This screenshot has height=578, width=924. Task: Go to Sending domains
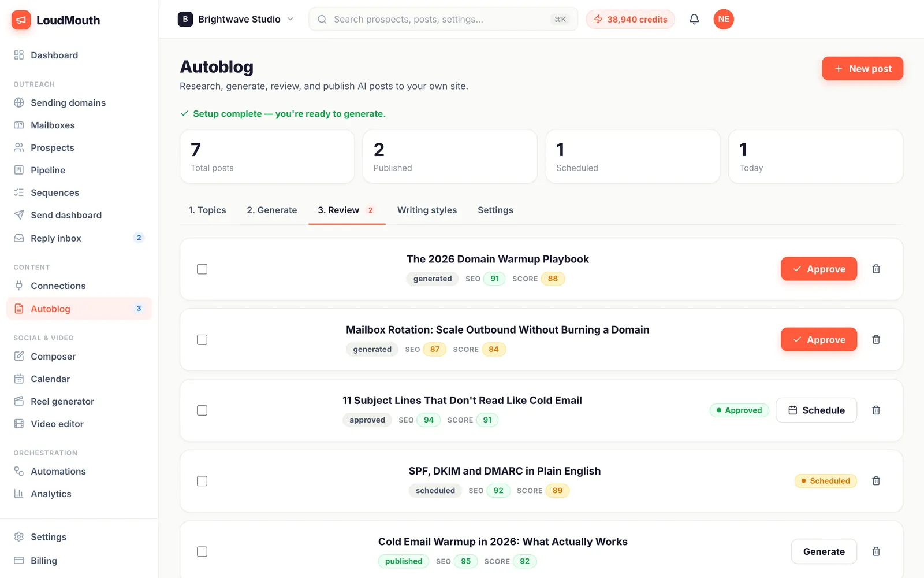(79, 102)
